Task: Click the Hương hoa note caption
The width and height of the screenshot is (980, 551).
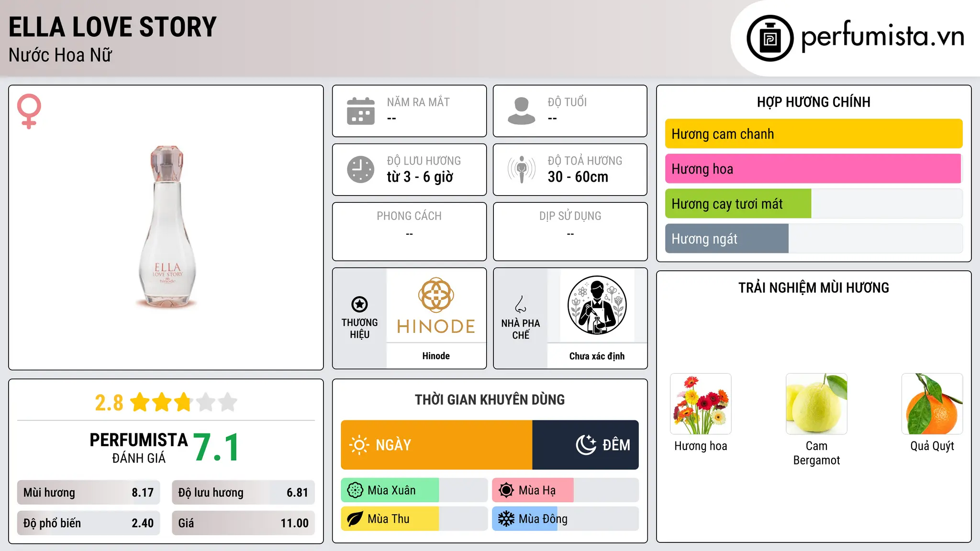Action: coord(701,446)
